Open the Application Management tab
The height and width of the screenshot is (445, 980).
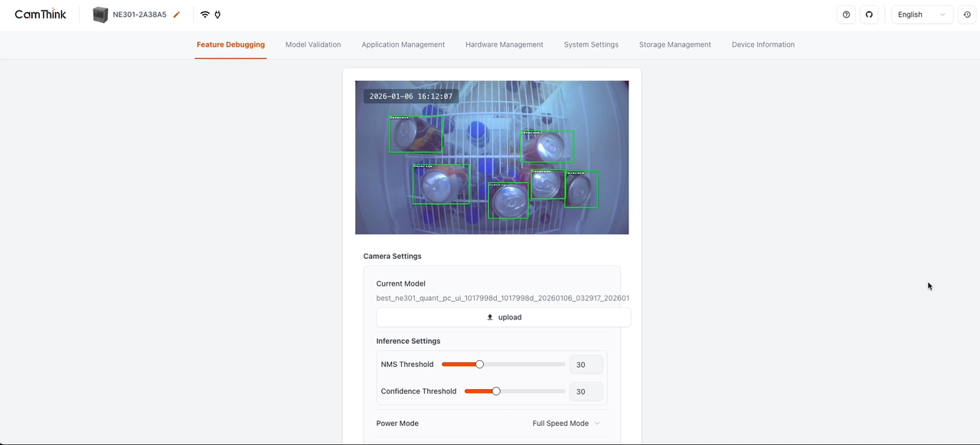403,44
